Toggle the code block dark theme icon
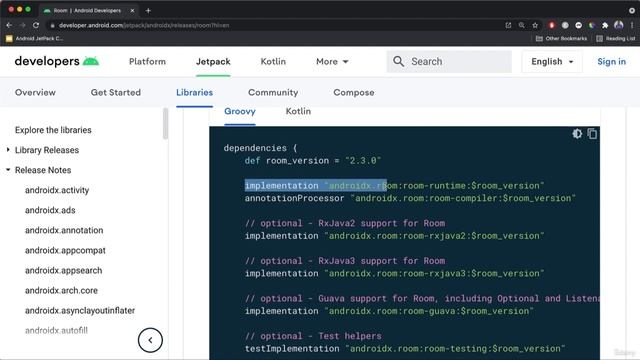 577,133
